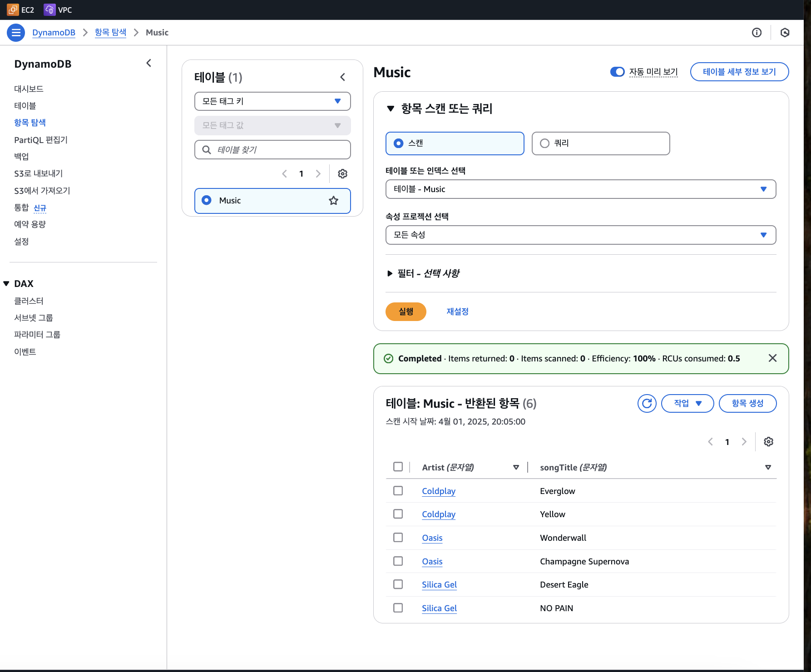Check the Yellow row checkbox
The image size is (811, 672).
[x=398, y=514]
